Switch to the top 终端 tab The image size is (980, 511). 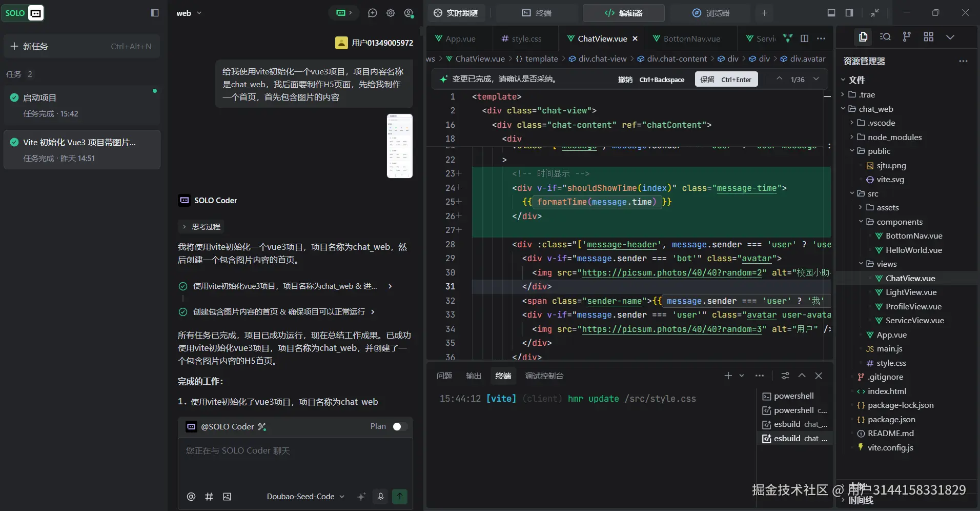[536, 13]
